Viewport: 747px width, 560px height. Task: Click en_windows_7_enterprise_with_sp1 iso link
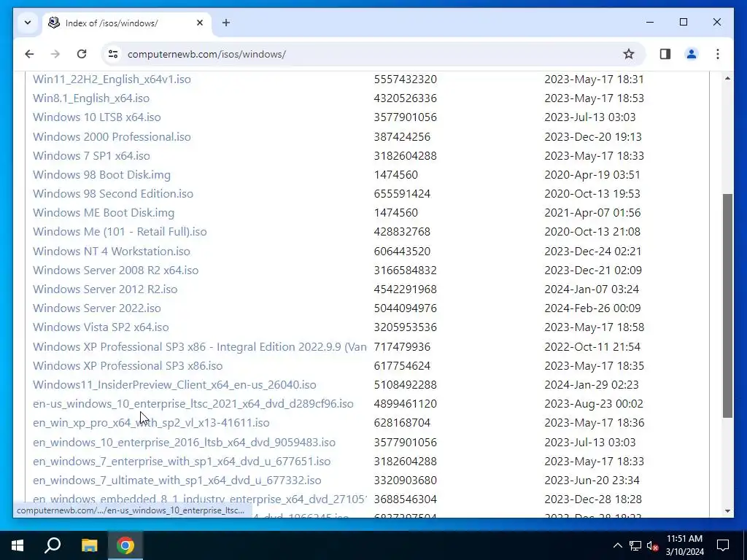coord(182,462)
